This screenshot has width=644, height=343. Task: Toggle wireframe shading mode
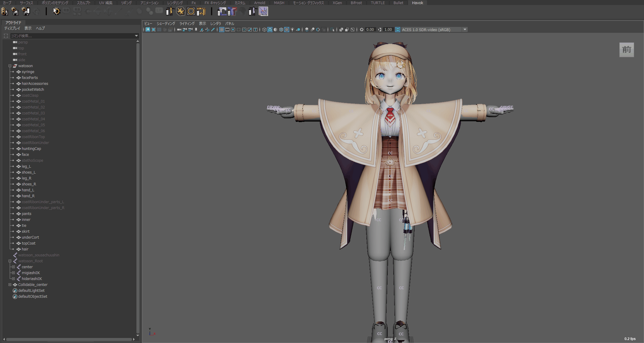pos(264,30)
